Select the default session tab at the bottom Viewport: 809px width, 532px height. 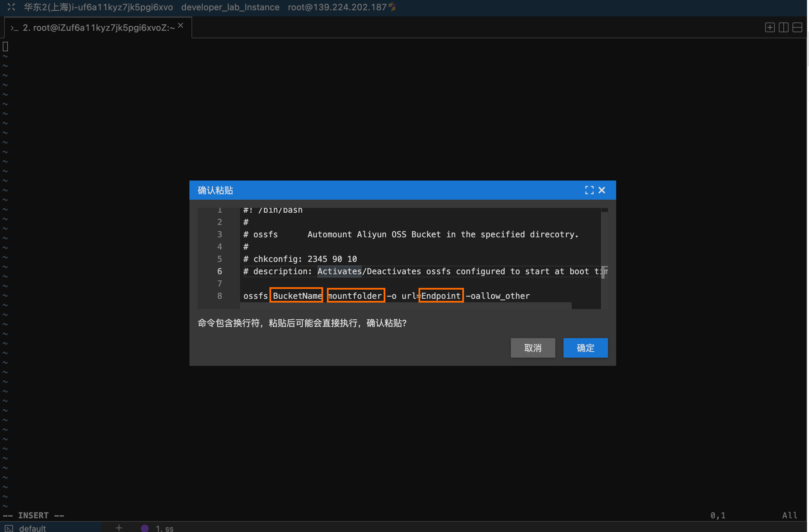[x=51, y=527]
